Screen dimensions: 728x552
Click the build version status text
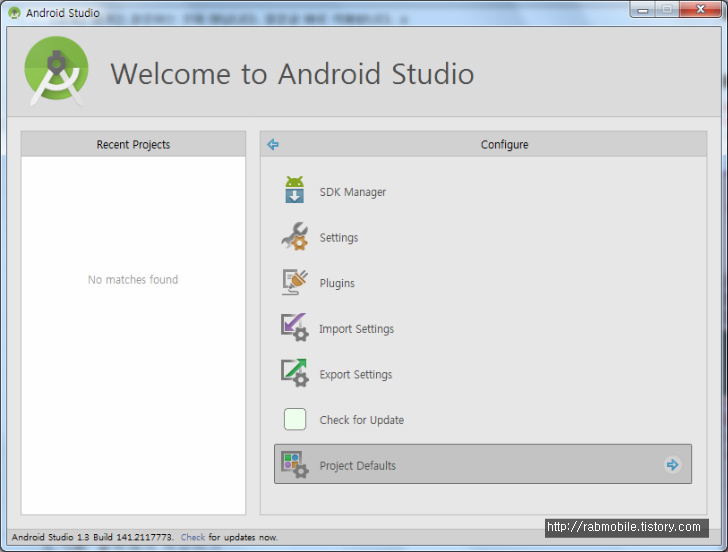(92, 537)
